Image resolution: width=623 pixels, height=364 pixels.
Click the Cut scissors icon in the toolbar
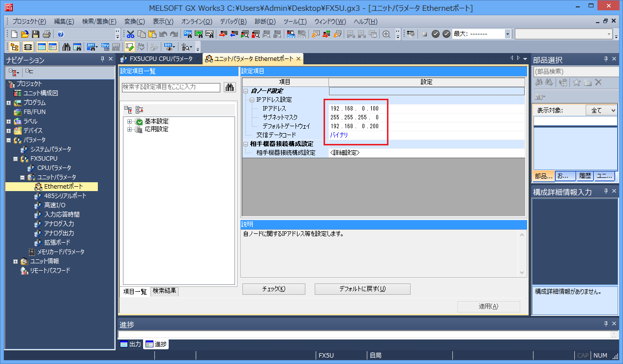click(x=131, y=34)
